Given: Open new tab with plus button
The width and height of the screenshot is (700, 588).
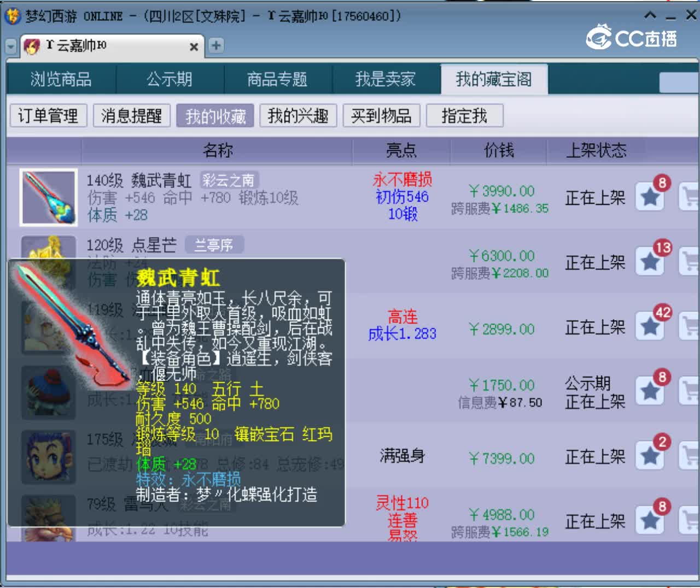Looking at the screenshot, I should click(x=216, y=45).
